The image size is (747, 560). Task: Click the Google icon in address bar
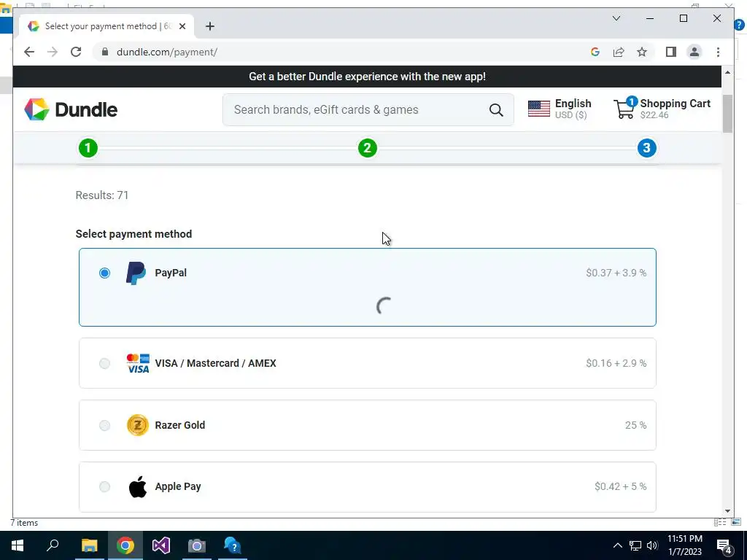click(x=595, y=52)
